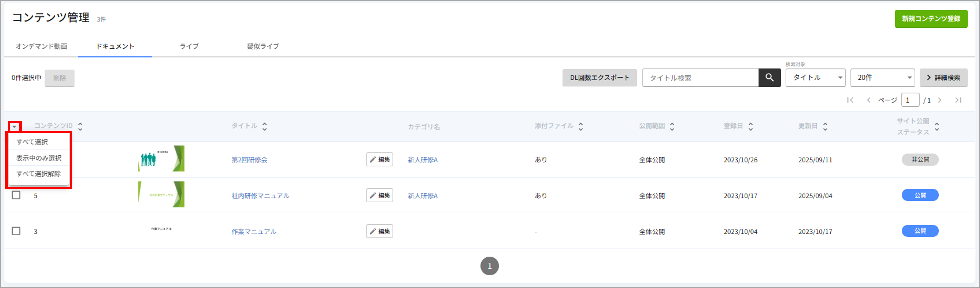The image size is (980, 288).
Task: Sort by 更新日 column arrows
Action: (825, 126)
